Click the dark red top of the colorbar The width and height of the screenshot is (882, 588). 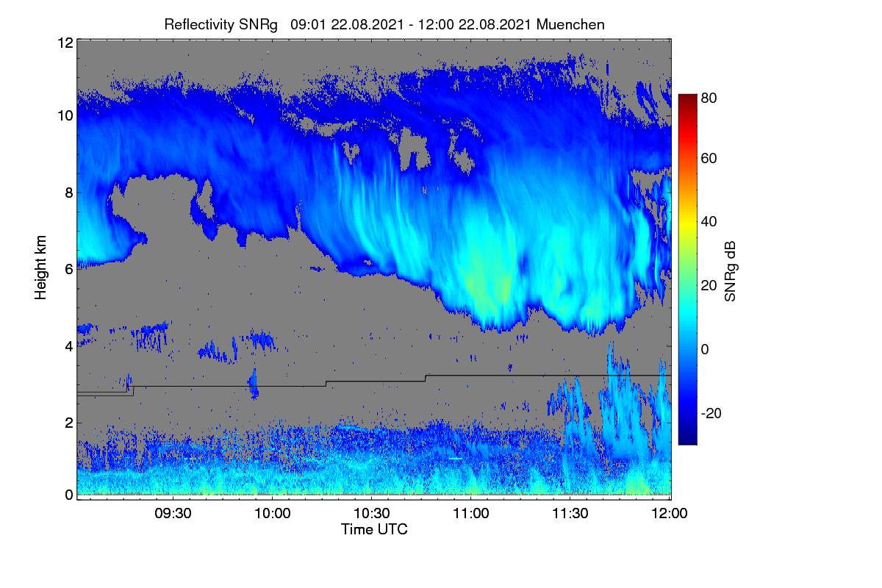687,99
